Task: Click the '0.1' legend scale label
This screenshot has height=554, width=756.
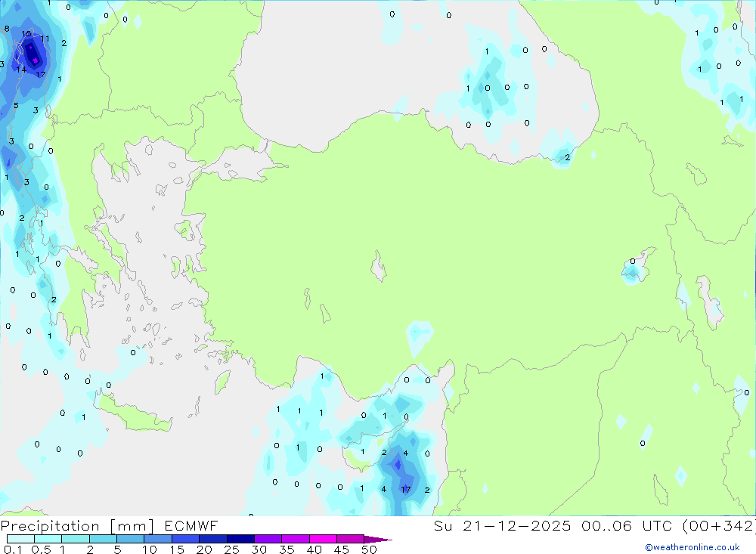Action: point(13,549)
